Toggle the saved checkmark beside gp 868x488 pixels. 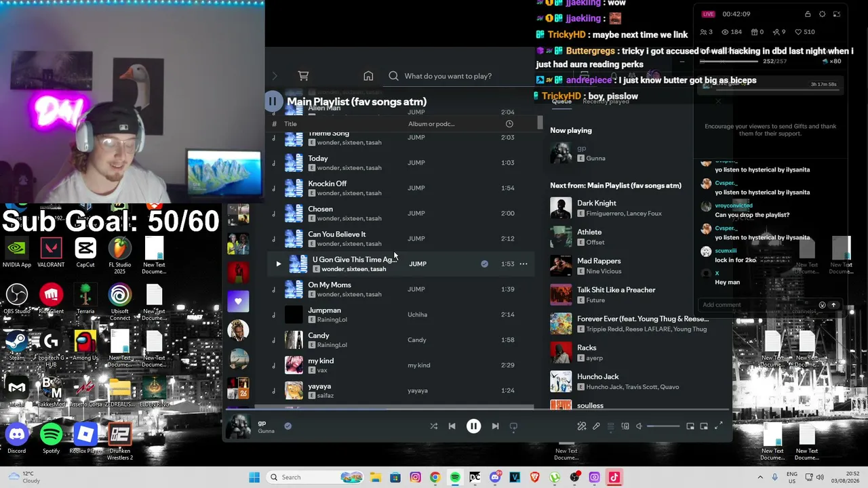click(x=288, y=426)
